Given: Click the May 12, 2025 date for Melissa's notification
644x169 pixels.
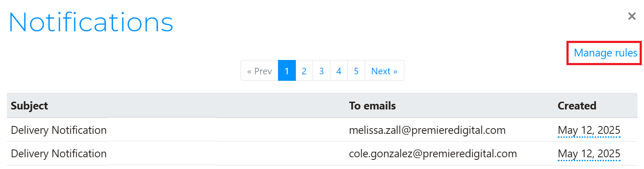Looking at the screenshot, I should point(589,130).
